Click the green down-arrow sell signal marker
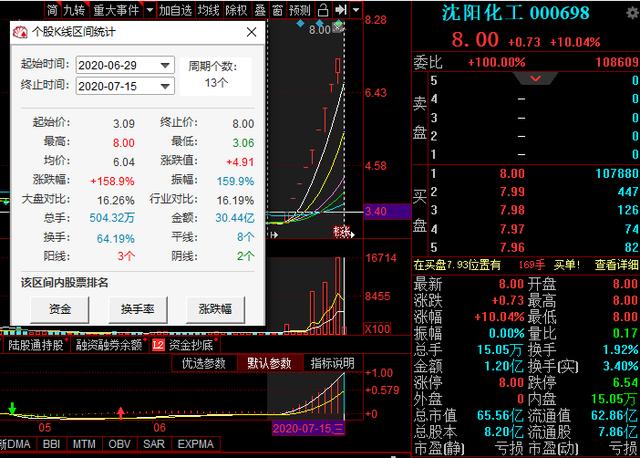This screenshot has width=640, height=458. 12,408
